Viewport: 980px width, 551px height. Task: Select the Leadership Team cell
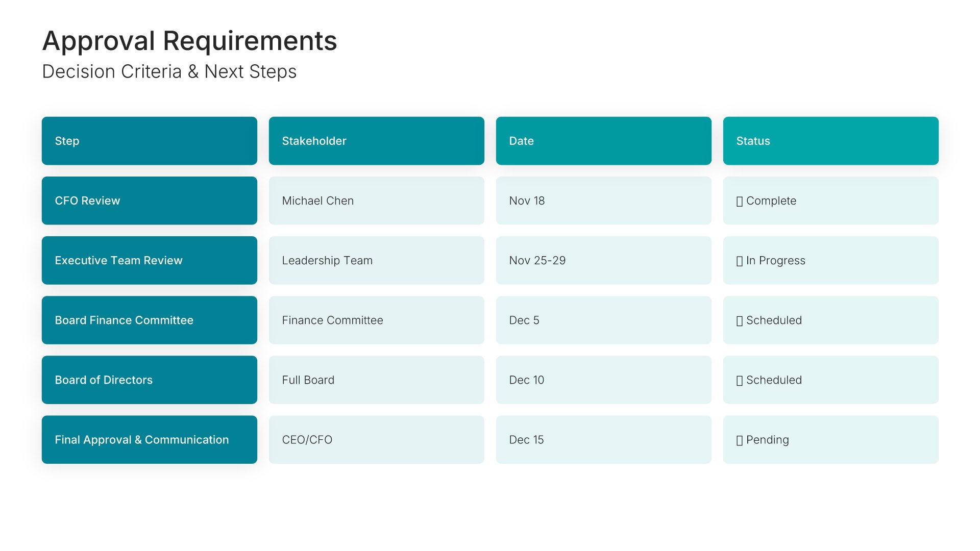(376, 260)
